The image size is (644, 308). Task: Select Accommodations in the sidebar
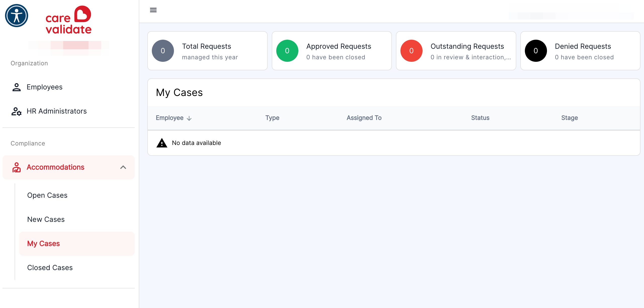[69, 167]
